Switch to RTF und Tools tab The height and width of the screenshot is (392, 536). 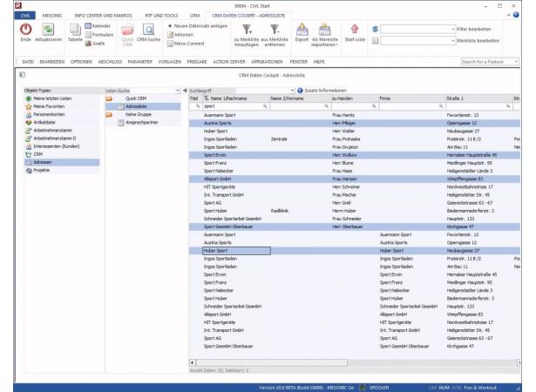point(161,16)
